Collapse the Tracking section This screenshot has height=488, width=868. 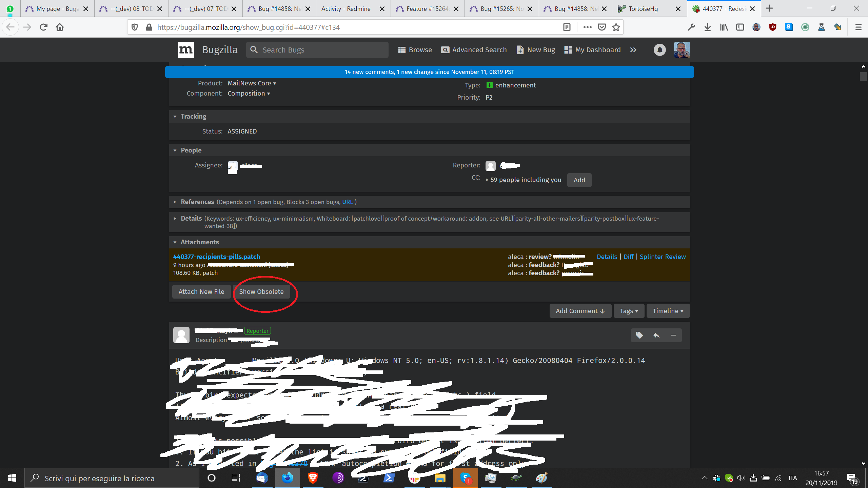175,117
